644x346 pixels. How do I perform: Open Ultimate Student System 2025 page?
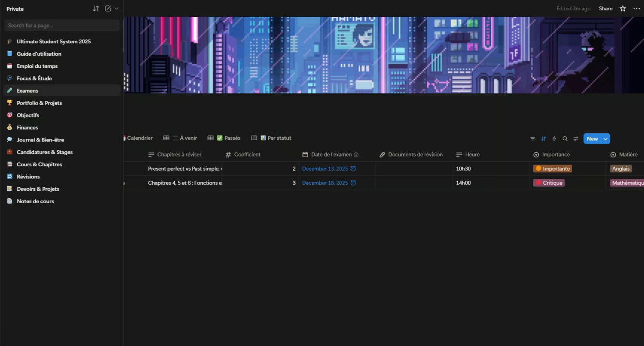[x=62, y=42]
